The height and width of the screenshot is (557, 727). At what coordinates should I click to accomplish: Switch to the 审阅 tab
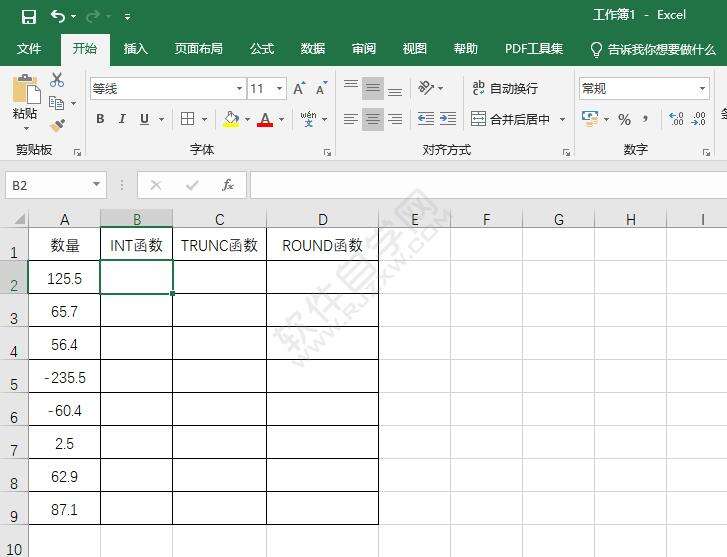364,49
